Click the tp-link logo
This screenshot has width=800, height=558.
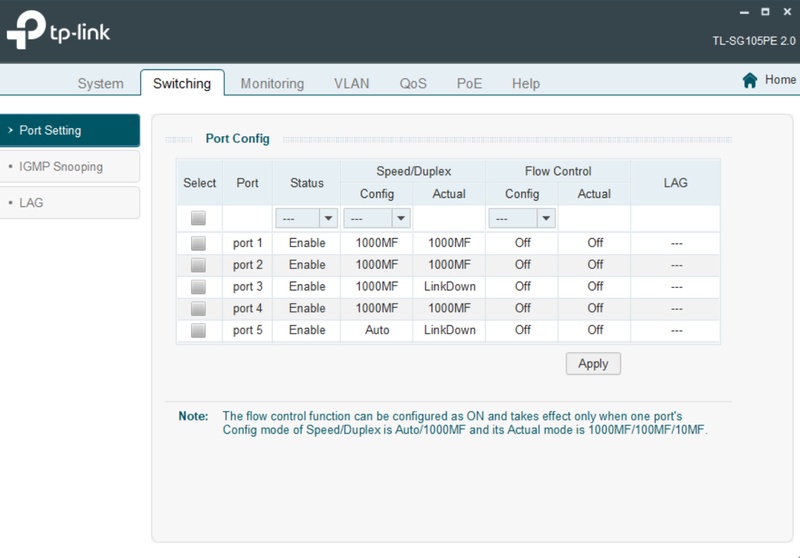58,32
